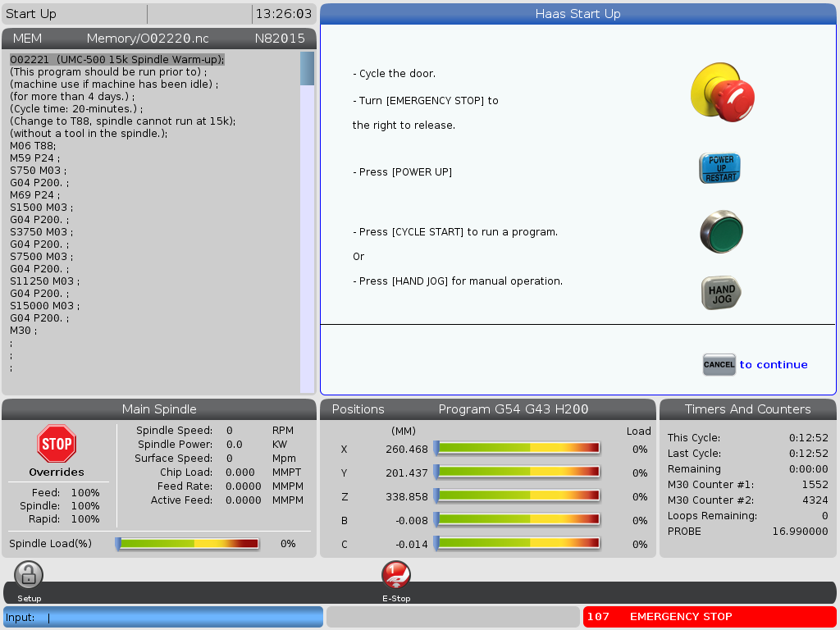840x630 pixels.
Task: Select the S15000 M03 line
Action: tap(44, 306)
